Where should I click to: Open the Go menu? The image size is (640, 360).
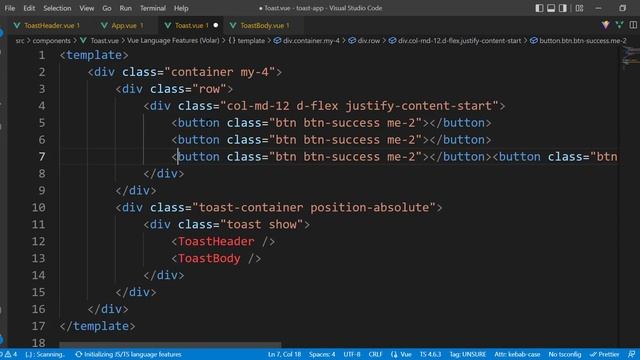tap(107, 8)
